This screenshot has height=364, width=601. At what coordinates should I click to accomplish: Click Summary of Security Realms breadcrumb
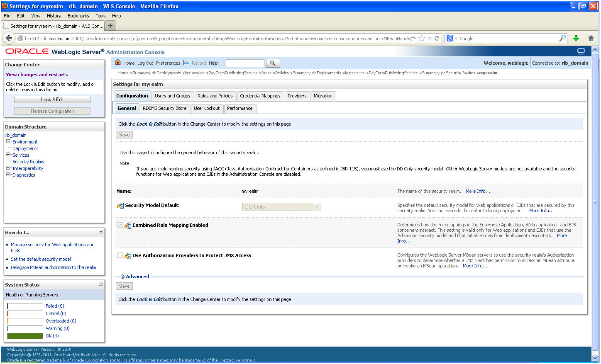[449, 73]
